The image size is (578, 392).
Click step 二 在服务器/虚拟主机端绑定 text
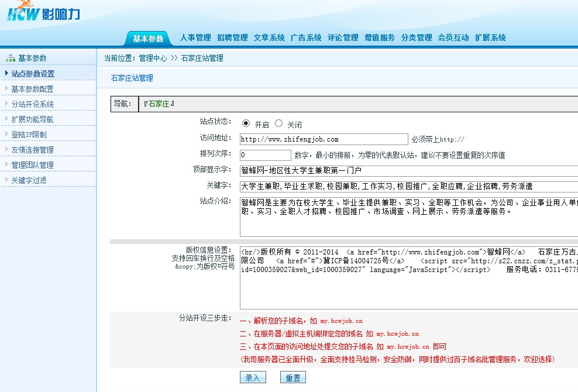coord(329,333)
